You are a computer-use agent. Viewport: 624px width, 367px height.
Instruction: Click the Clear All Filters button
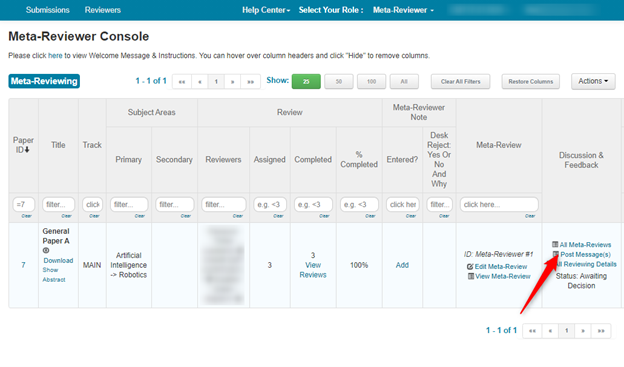(460, 82)
